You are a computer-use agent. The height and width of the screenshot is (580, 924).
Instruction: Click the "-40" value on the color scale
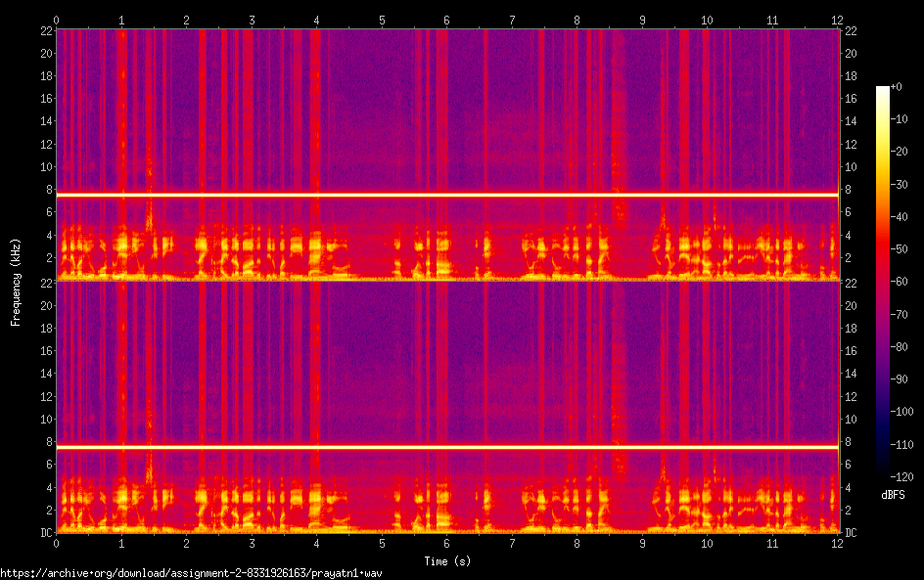900,217
